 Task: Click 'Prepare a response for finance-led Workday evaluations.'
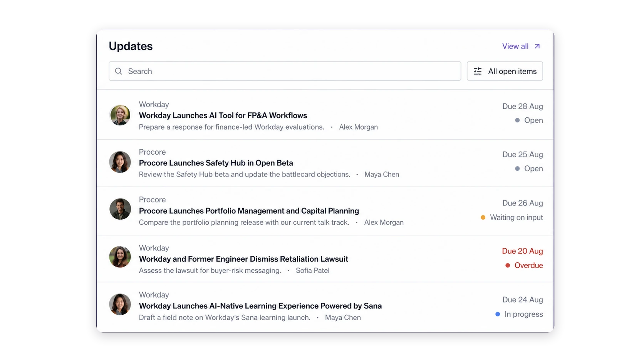pyautogui.click(x=231, y=127)
